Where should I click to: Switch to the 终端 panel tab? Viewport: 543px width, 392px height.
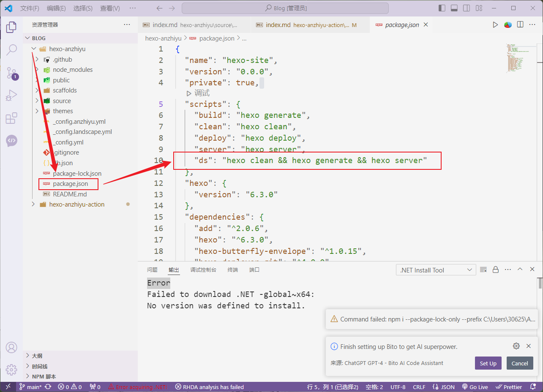[x=232, y=270]
